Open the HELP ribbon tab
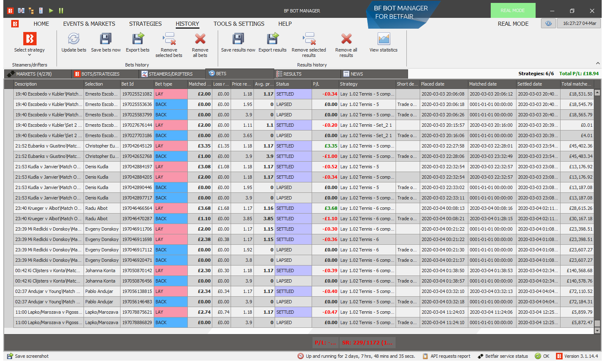The width and height of the screenshot is (605, 364). (285, 24)
